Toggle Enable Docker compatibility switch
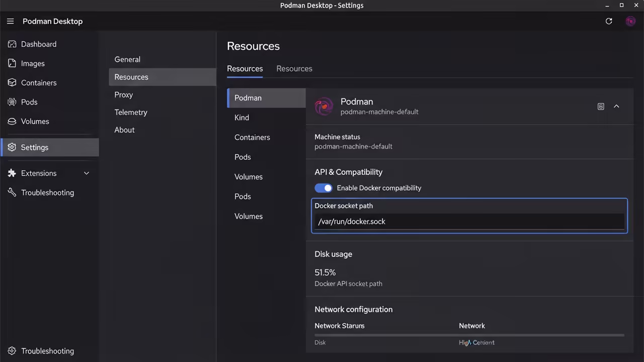This screenshot has width=644, height=362. [324, 188]
